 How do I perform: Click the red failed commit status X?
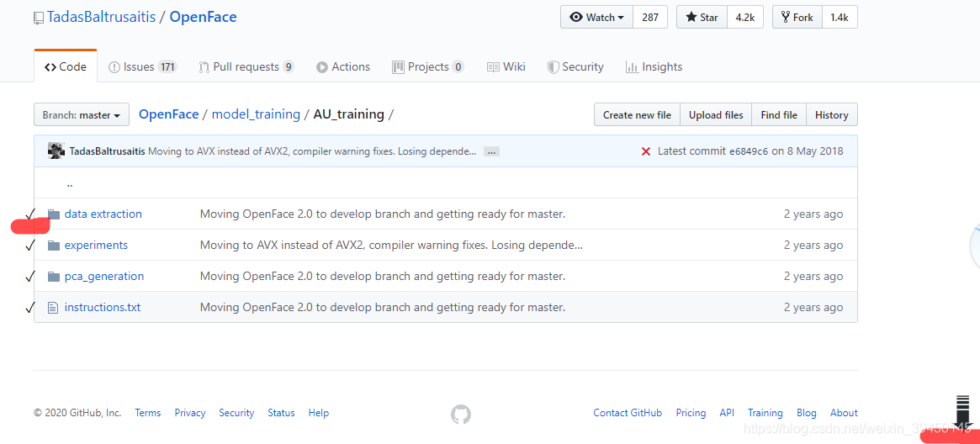pyautogui.click(x=646, y=151)
